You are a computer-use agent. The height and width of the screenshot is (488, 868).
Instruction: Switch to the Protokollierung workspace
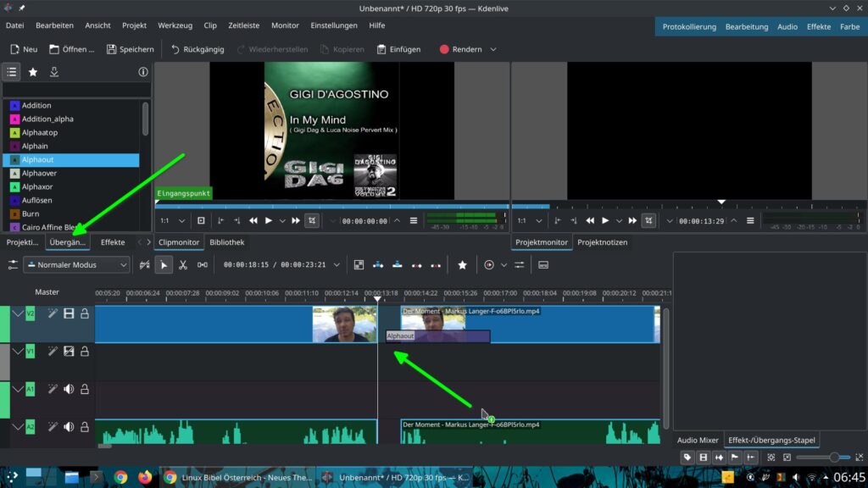click(689, 26)
